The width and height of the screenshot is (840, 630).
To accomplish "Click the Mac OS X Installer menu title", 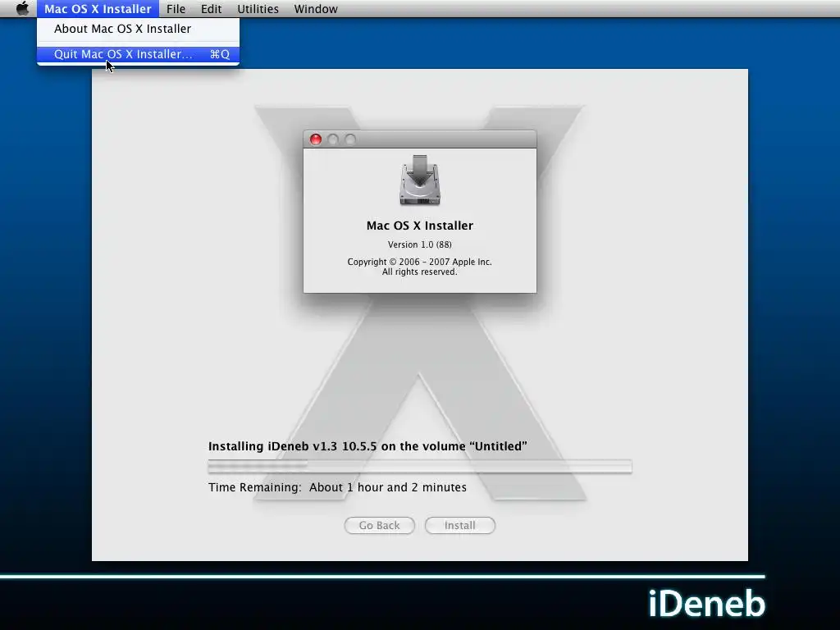I will pos(98,8).
